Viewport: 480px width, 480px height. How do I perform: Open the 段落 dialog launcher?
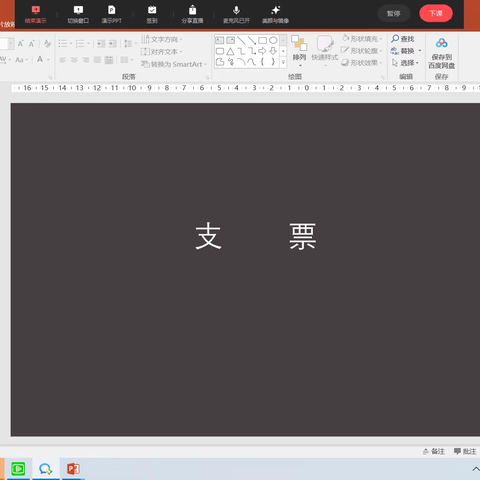[207, 77]
